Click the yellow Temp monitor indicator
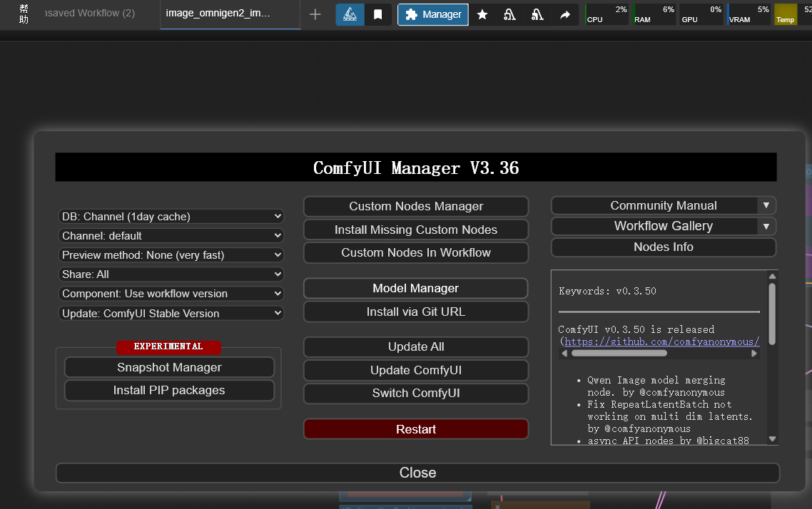Viewport: 812px width, 509px height. [785, 14]
